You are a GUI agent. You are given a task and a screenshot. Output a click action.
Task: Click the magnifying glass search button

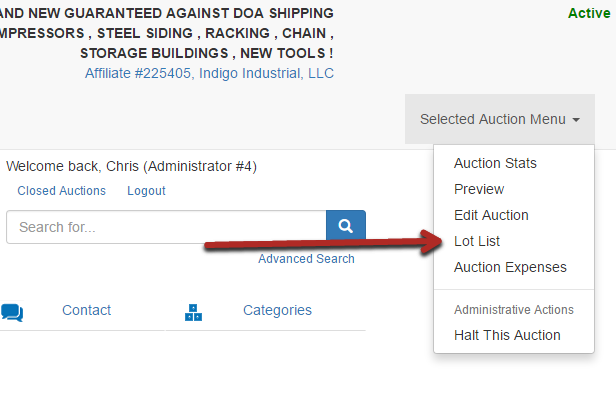346,227
